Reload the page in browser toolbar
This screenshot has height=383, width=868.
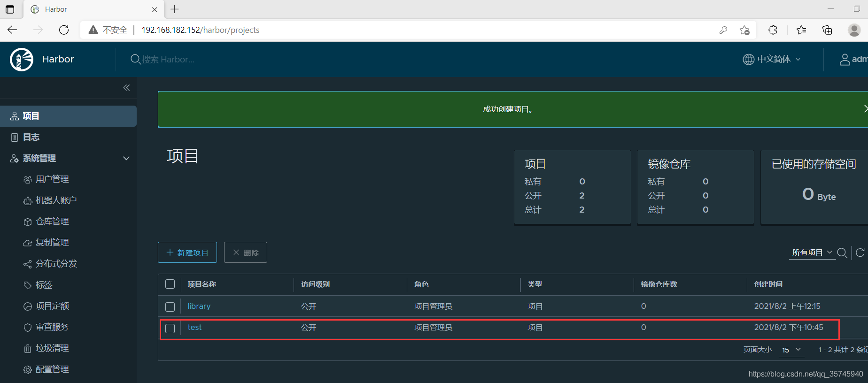tap(64, 30)
